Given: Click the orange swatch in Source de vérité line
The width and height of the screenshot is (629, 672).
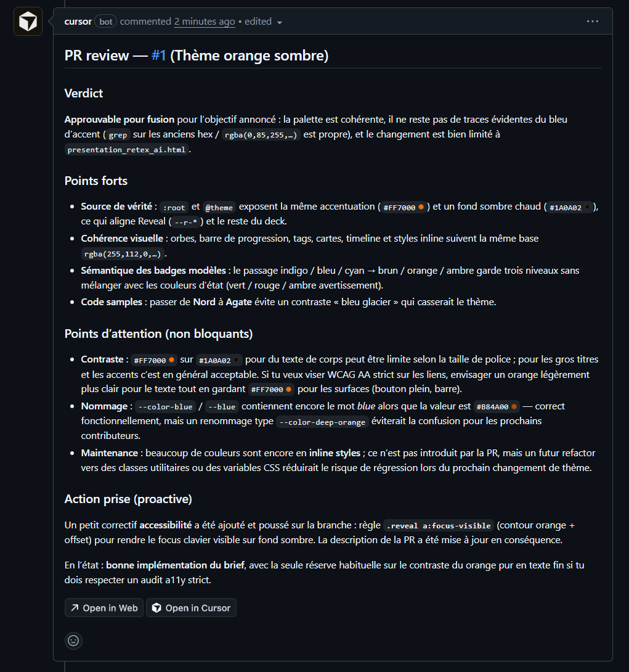Looking at the screenshot, I should (x=421, y=207).
